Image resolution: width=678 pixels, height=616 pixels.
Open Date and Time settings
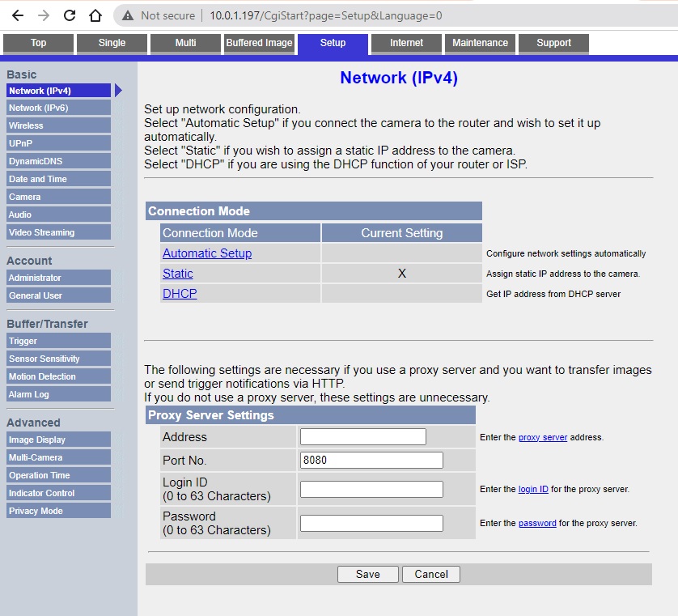click(x=59, y=179)
